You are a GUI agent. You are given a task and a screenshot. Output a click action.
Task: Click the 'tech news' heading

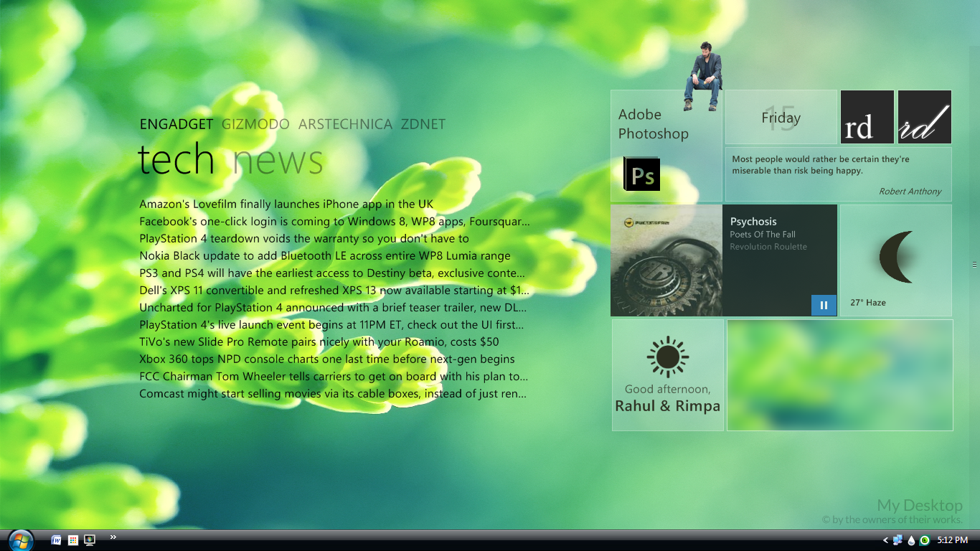pyautogui.click(x=230, y=159)
